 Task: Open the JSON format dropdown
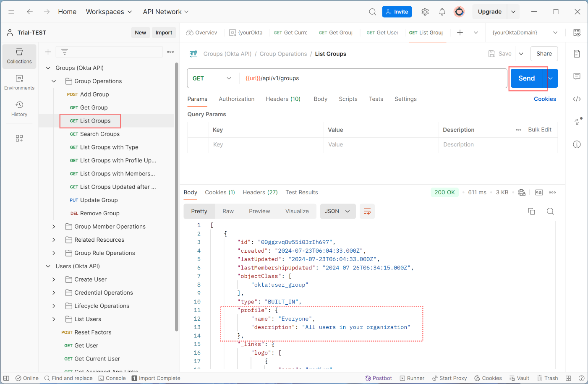click(x=337, y=211)
